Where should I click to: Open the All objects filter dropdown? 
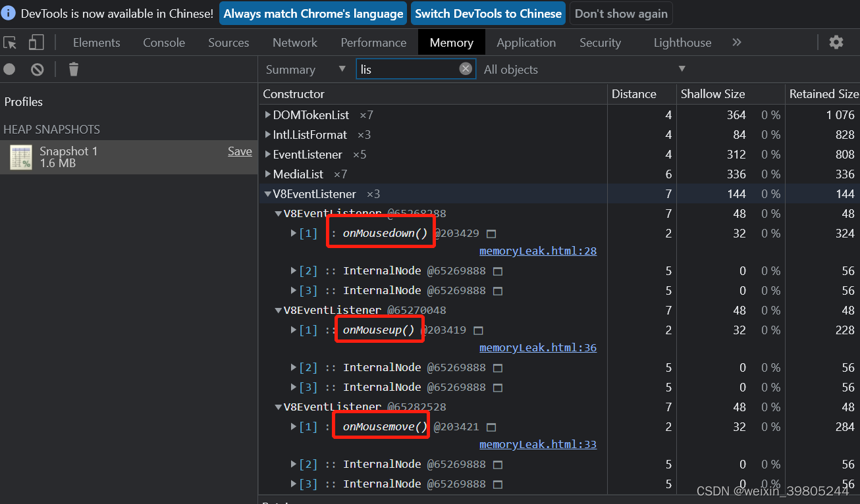(x=585, y=69)
